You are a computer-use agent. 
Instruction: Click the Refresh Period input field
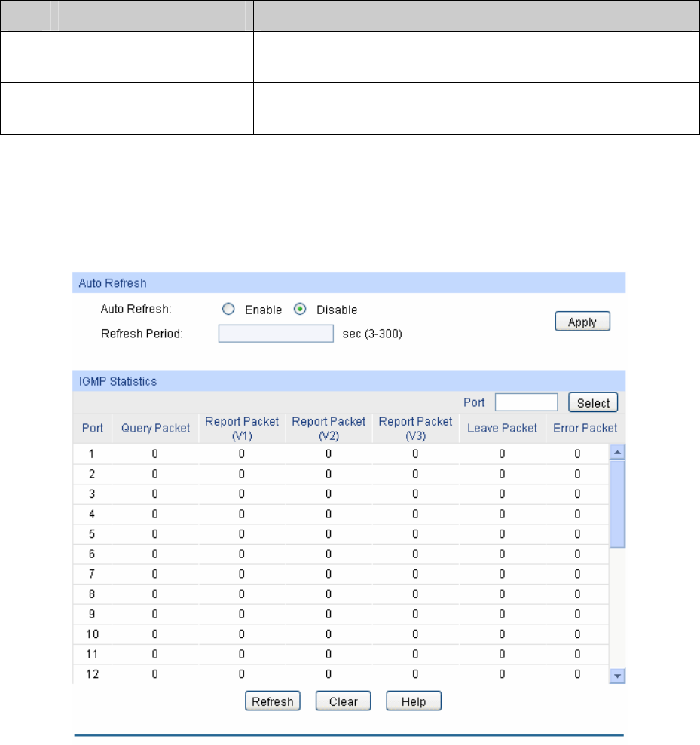point(276,334)
